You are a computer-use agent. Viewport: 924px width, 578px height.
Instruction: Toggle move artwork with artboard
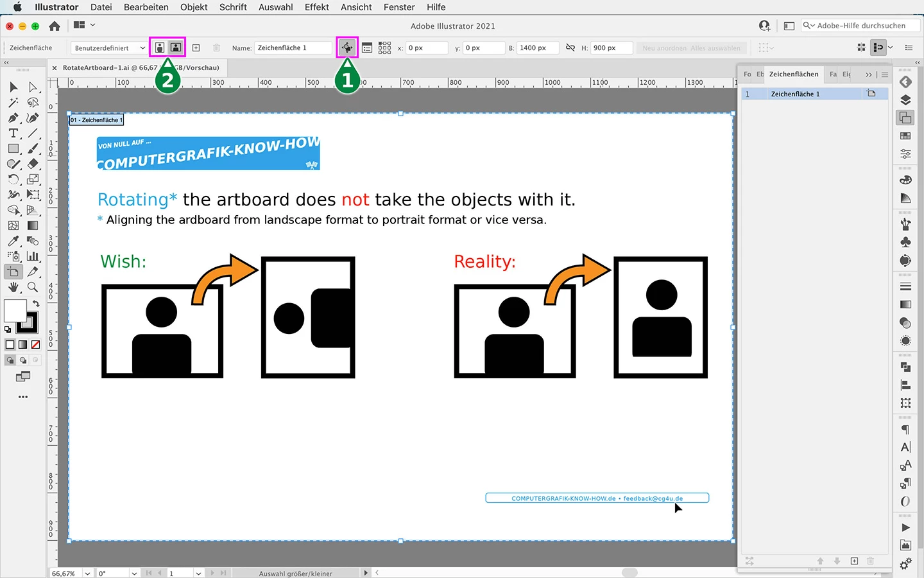(x=347, y=48)
